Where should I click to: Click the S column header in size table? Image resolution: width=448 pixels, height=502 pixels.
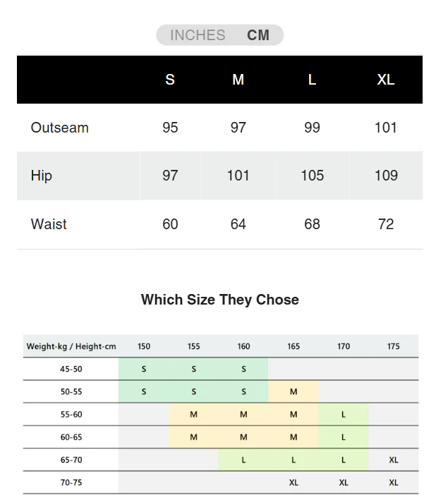tap(170, 80)
